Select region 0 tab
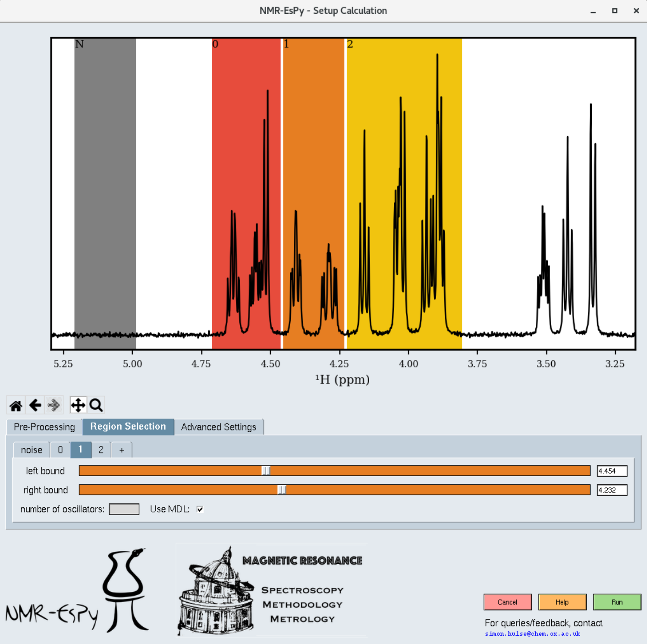Viewport: 647px width, 644px height. click(x=60, y=450)
